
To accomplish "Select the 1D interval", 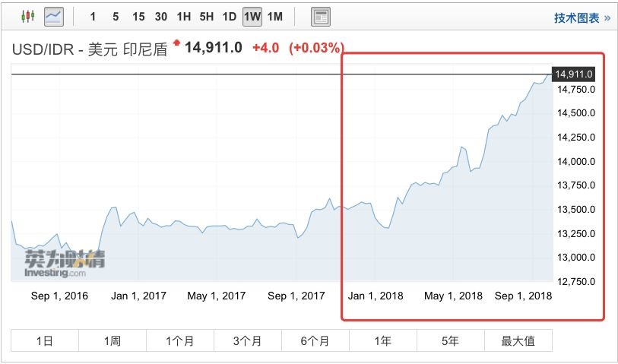I will 230,17.
